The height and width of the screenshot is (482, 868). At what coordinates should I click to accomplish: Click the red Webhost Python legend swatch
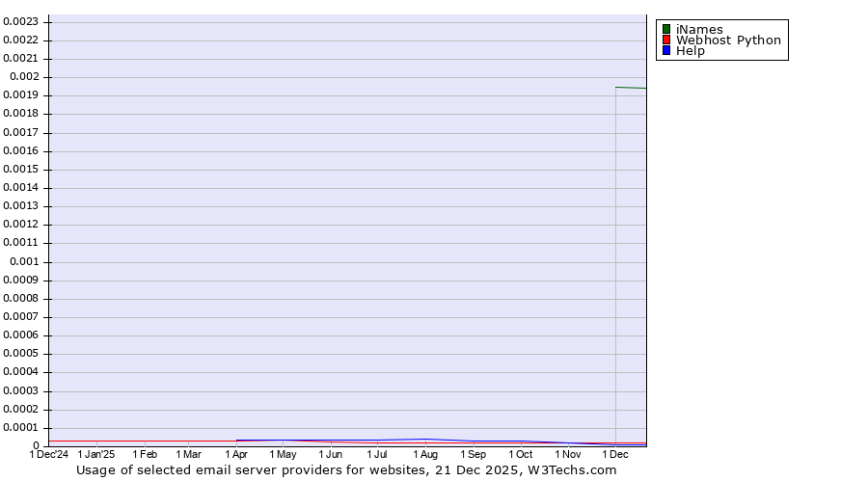coord(666,40)
